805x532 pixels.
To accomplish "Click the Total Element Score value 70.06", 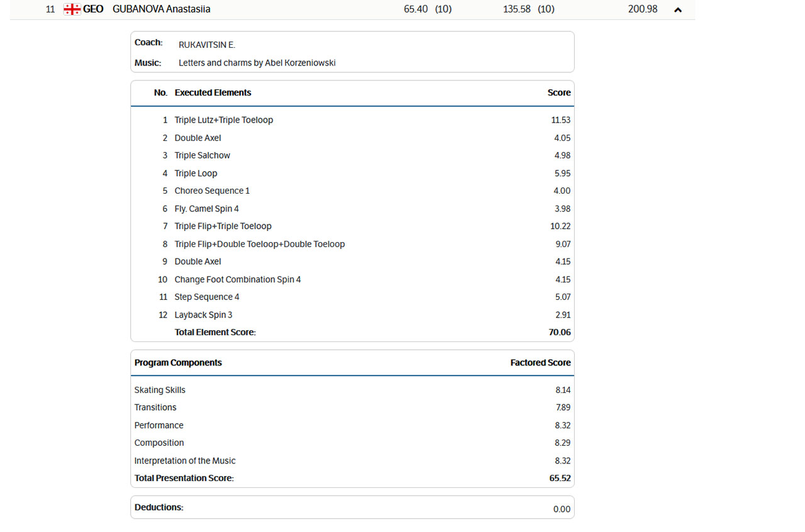I will point(559,332).
